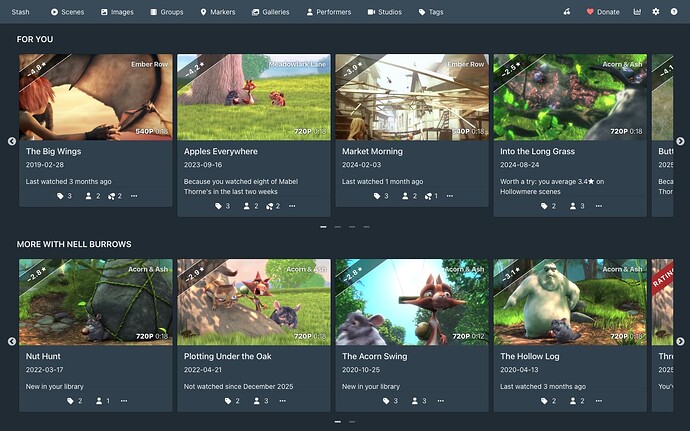This screenshot has height=431, width=690.
Task: Go to previous slide in Nell Burrows carousel
Action: pos(12,341)
